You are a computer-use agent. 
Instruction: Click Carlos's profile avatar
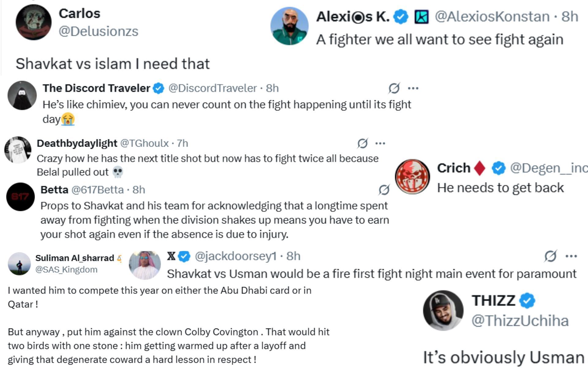(x=33, y=22)
